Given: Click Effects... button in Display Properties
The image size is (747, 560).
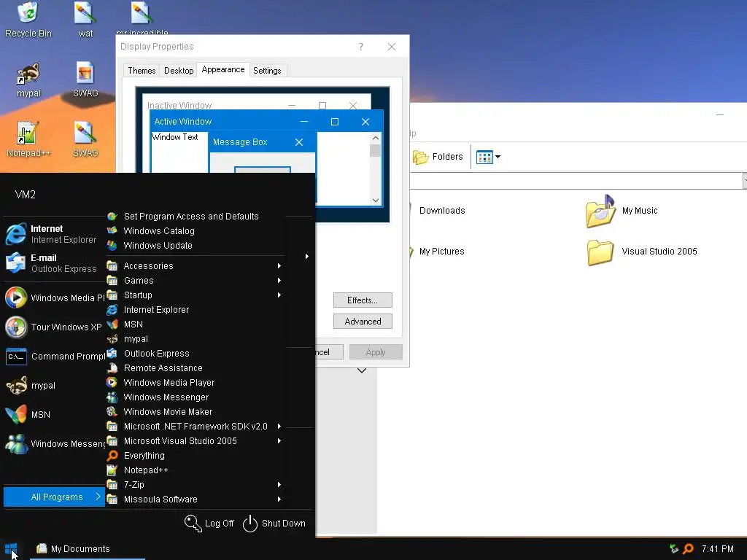Looking at the screenshot, I should click(363, 300).
